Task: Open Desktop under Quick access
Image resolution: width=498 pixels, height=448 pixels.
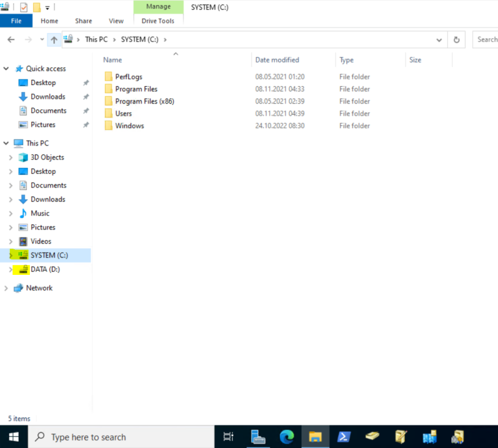Action: pyautogui.click(x=43, y=82)
